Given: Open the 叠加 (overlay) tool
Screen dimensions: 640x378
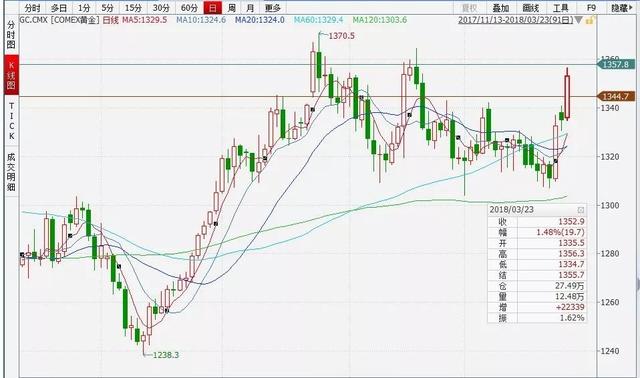Looking at the screenshot, I should (500, 8).
